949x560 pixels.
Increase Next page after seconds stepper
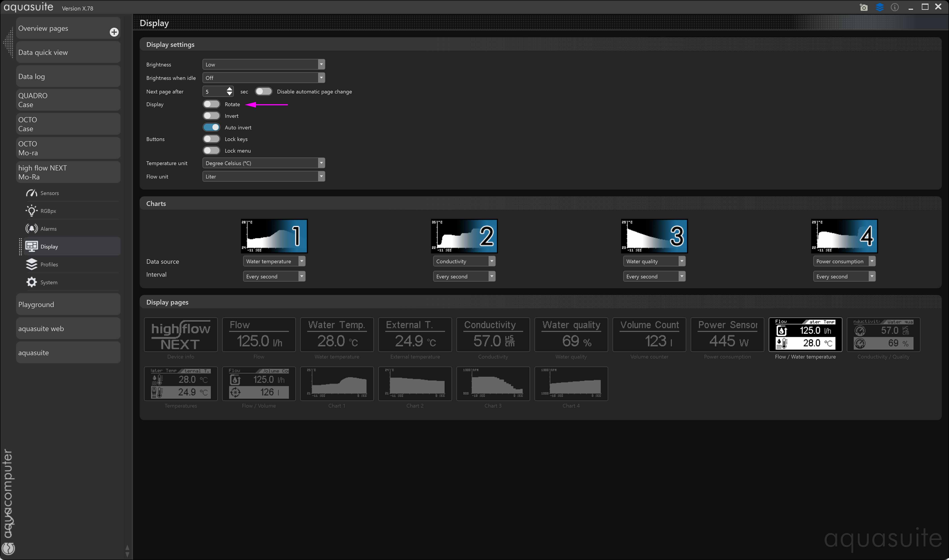(229, 89)
